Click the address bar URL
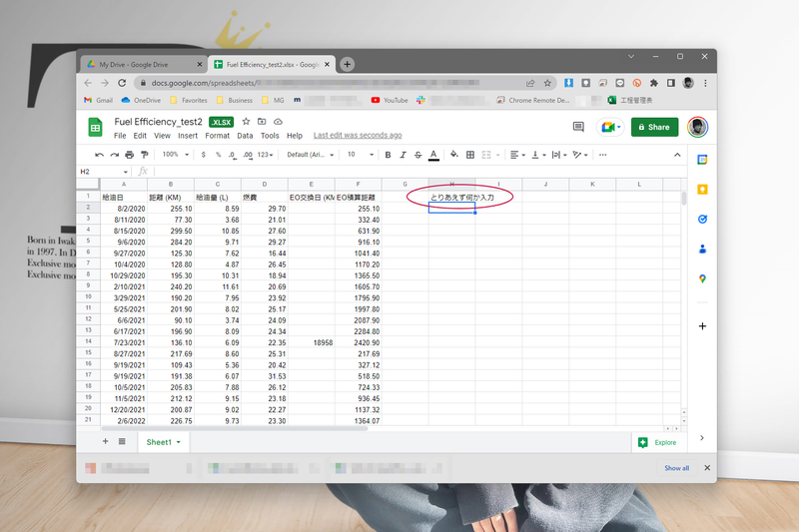799x532 pixels. 316,83
